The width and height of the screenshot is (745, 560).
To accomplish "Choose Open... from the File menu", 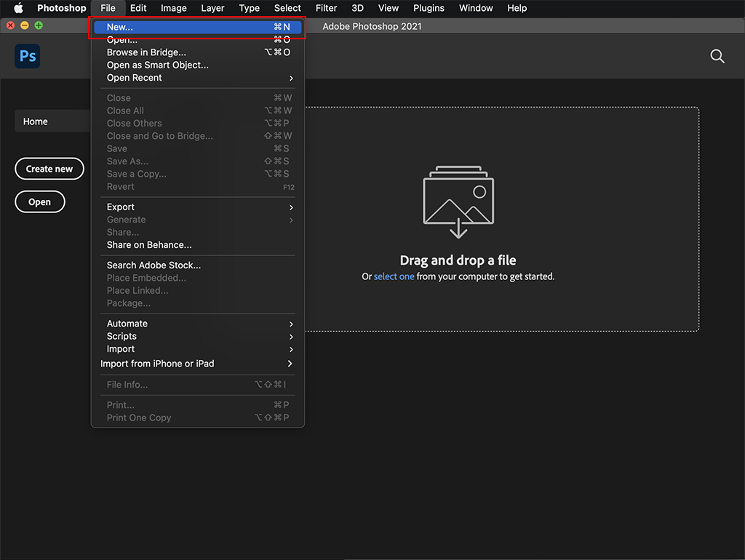I will coord(198,40).
